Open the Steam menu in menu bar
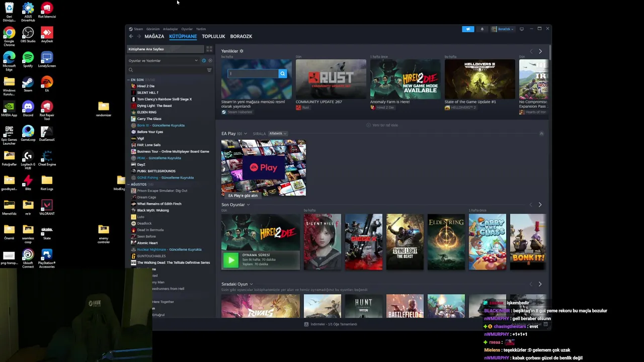This screenshot has height=362, width=644. (x=136, y=29)
